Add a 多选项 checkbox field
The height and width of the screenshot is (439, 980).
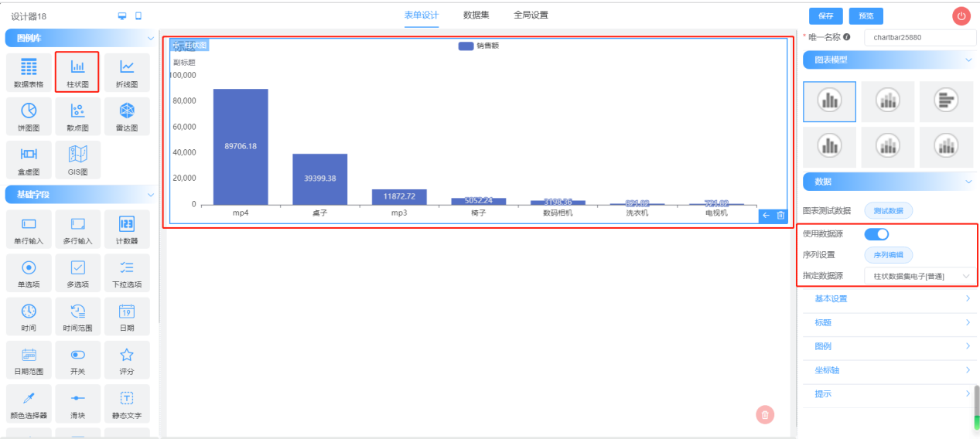[77, 273]
